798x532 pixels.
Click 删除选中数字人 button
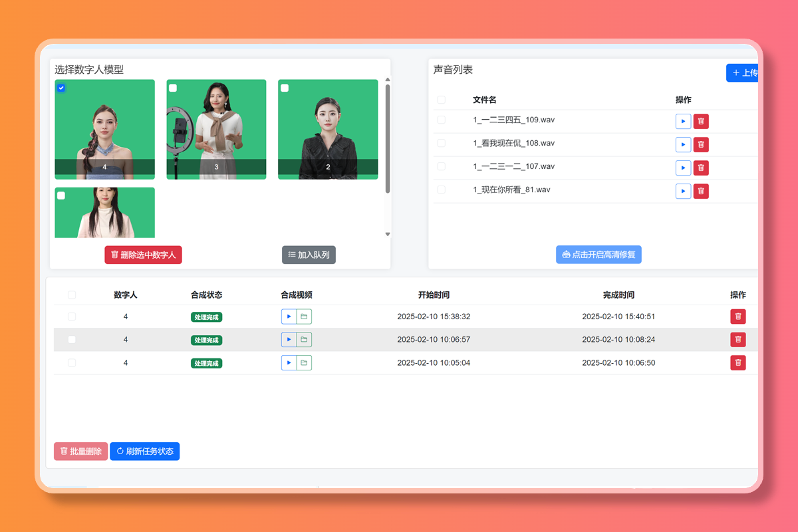(x=143, y=255)
